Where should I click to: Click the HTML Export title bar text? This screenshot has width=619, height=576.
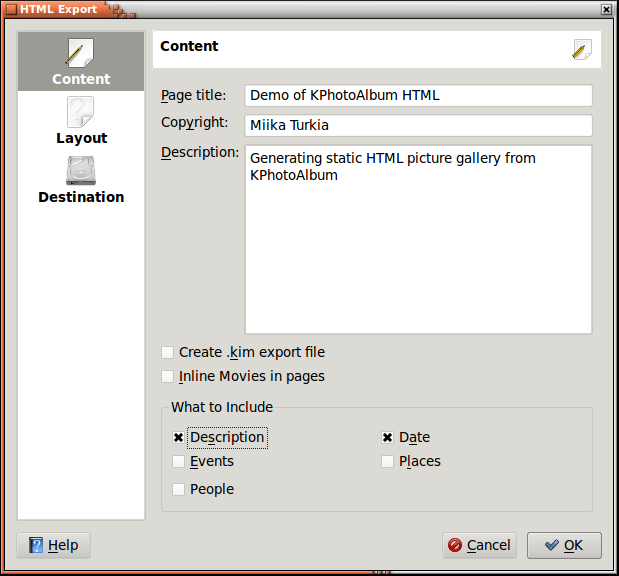tap(58, 9)
